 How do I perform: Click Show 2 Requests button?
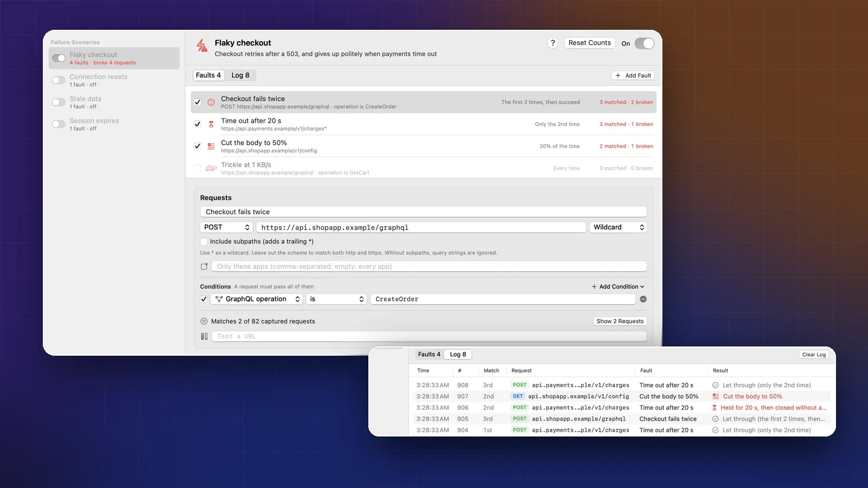pyautogui.click(x=620, y=322)
